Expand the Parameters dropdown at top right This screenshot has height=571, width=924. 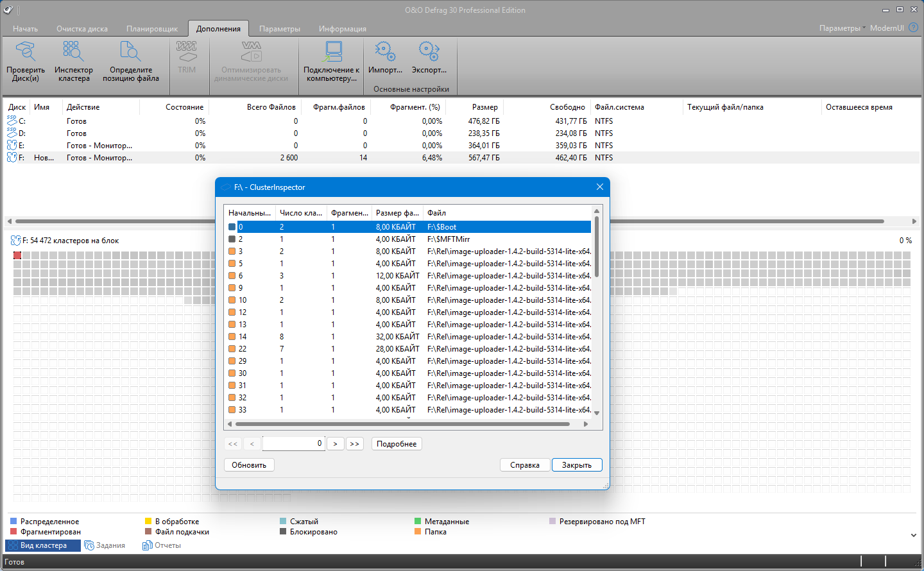(x=842, y=28)
